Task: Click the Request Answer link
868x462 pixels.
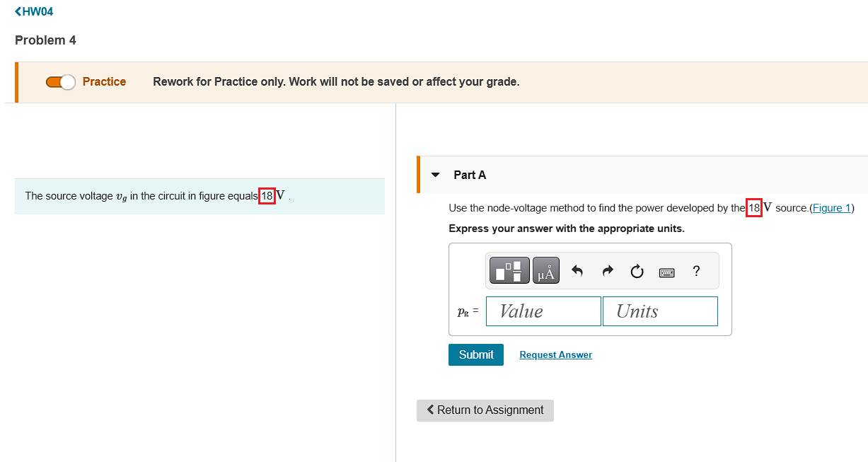Action: (x=555, y=355)
